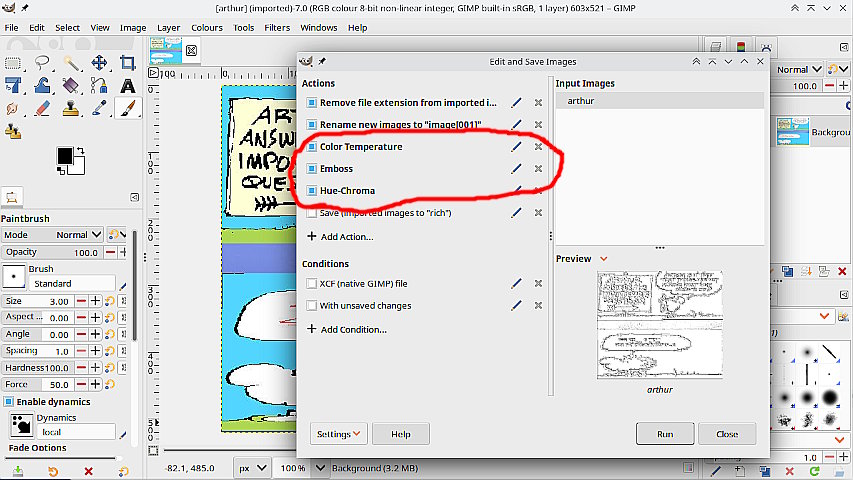Select the Colour Picker eyedropper tool

[99, 108]
